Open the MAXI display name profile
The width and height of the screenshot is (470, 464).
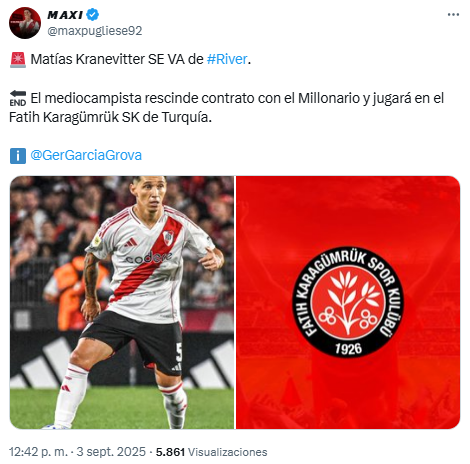tap(65, 15)
